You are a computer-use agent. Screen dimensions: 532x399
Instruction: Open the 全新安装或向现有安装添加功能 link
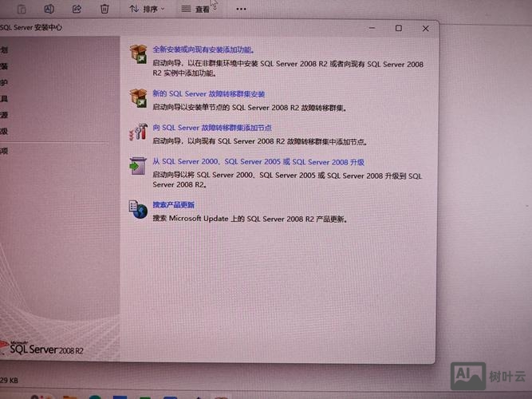coord(203,49)
